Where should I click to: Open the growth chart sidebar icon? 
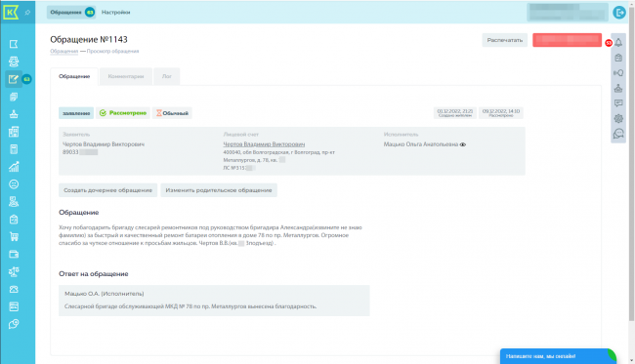(14, 167)
